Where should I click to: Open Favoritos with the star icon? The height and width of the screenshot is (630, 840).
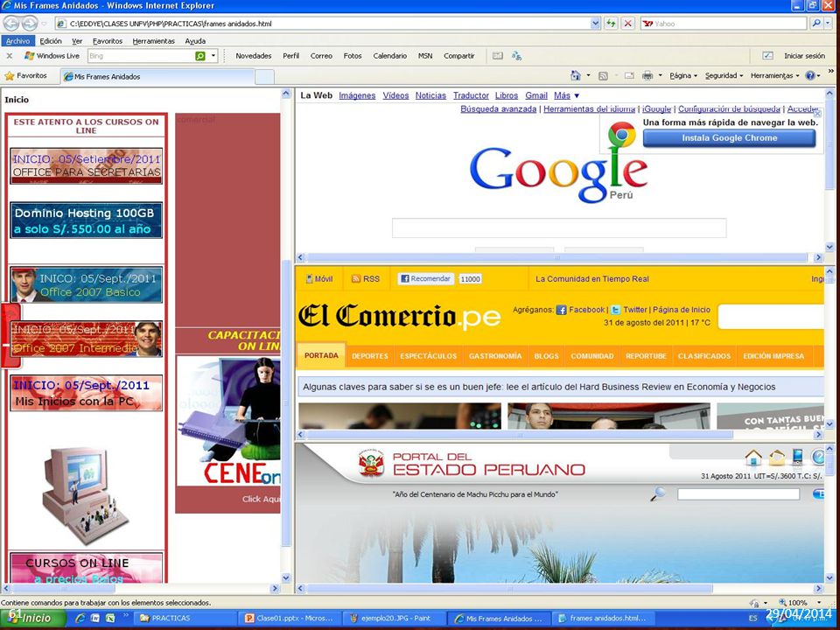pyautogui.click(x=25, y=76)
